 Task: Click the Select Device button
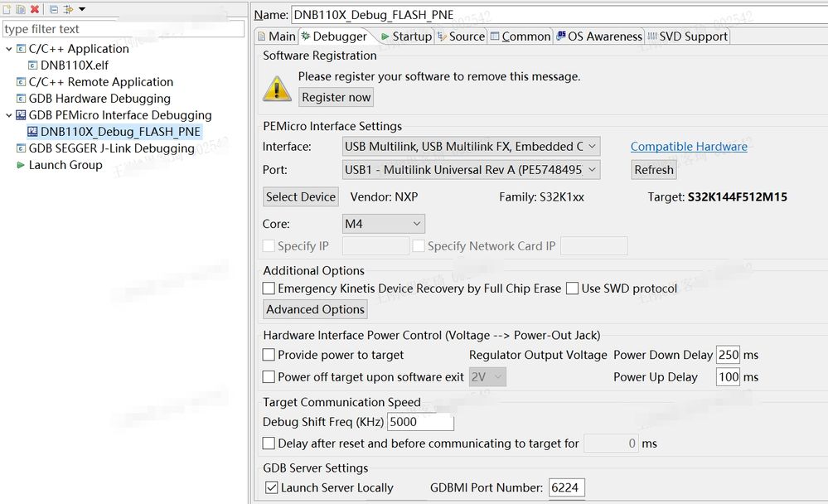(x=301, y=196)
